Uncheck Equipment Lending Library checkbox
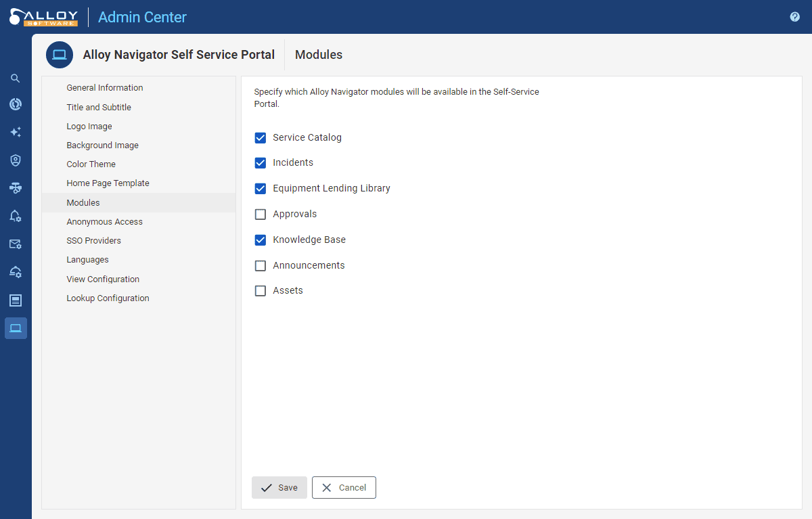Image resolution: width=812 pixels, height=519 pixels. (261, 189)
